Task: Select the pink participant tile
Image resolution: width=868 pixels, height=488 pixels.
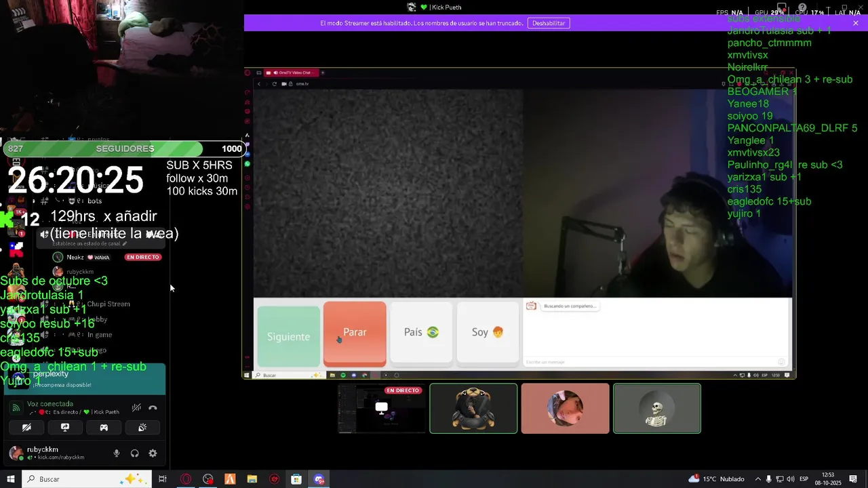Action: click(565, 408)
